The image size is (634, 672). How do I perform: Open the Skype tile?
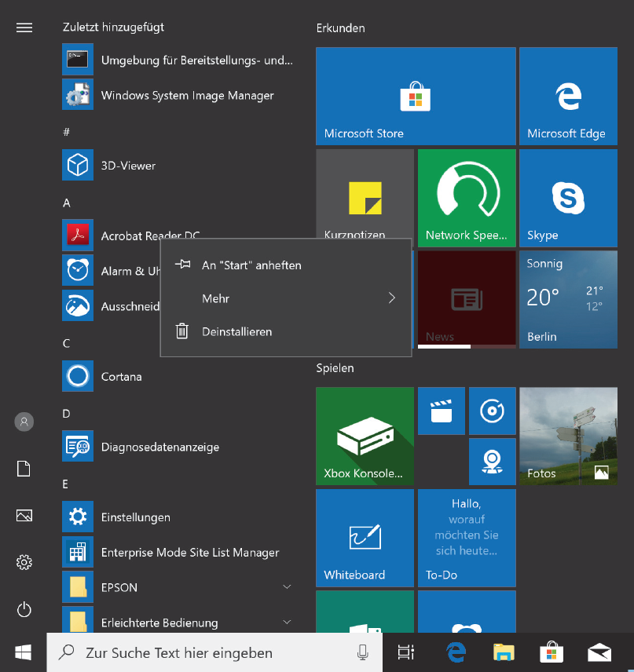568,198
